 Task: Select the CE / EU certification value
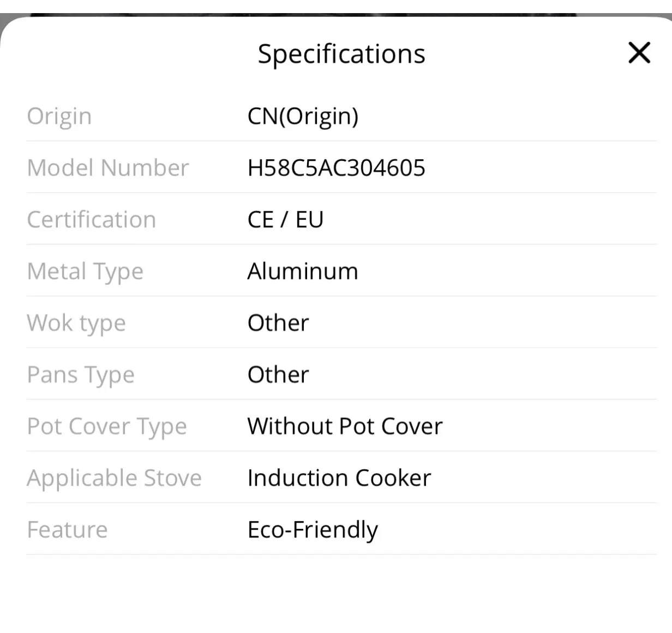tap(285, 219)
